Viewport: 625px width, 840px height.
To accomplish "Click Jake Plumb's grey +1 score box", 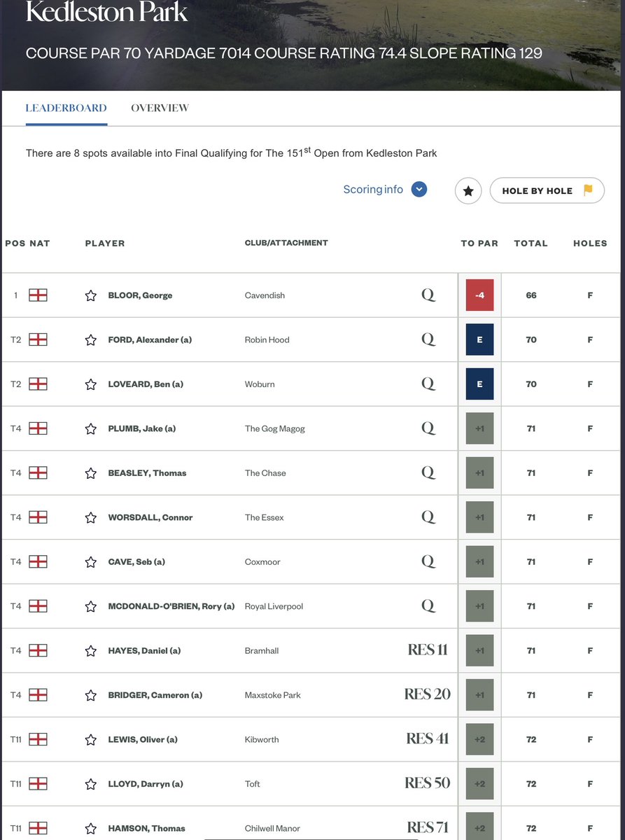I will (479, 428).
